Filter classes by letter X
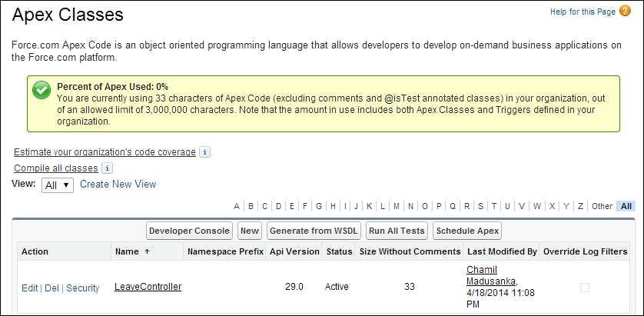 point(552,206)
